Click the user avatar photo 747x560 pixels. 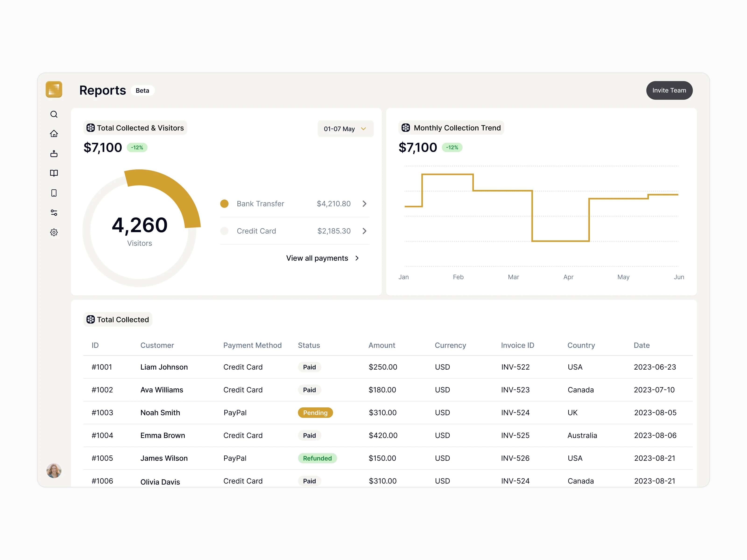click(54, 470)
